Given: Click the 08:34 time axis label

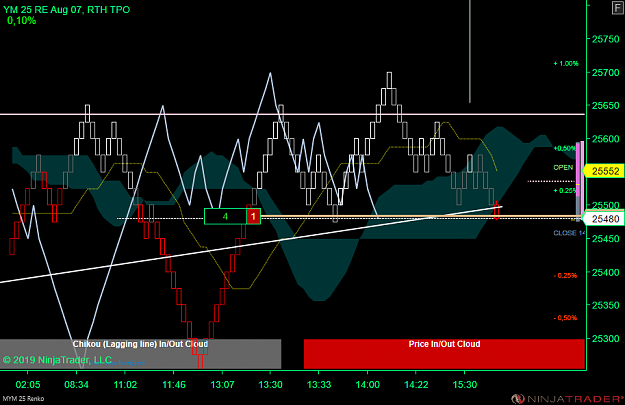Looking at the screenshot, I should (77, 385).
